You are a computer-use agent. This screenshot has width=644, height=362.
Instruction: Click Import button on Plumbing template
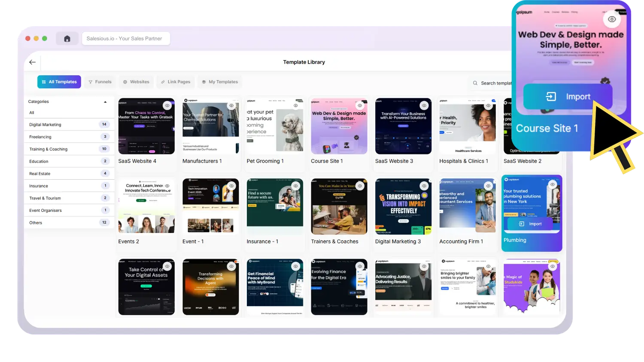pyautogui.click(x=530, y=224)
